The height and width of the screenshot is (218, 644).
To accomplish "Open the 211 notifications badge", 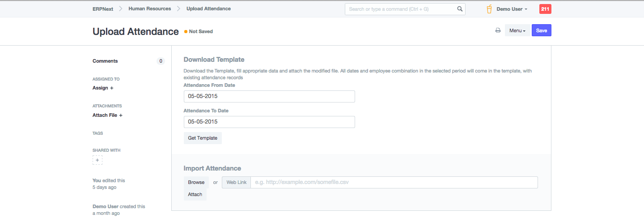I will pos(545,9).
